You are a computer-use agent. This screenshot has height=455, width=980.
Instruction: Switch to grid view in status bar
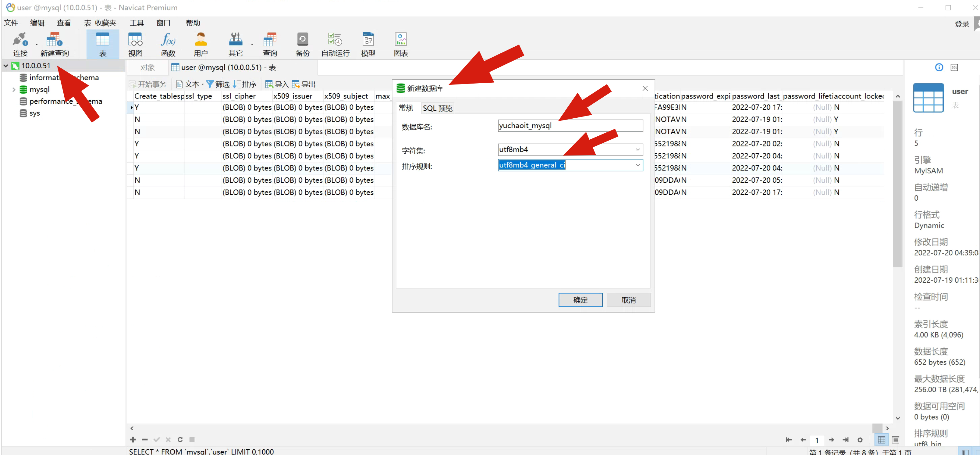[x=882, y=440]
